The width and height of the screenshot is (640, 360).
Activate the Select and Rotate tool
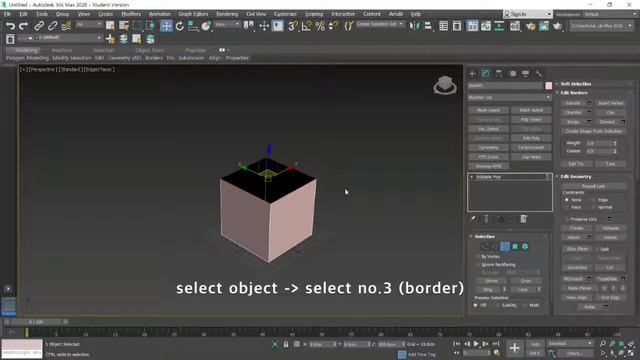[180, 26]
